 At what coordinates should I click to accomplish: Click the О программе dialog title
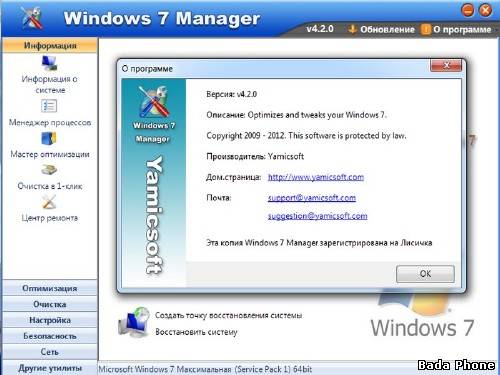pos(147,69)
